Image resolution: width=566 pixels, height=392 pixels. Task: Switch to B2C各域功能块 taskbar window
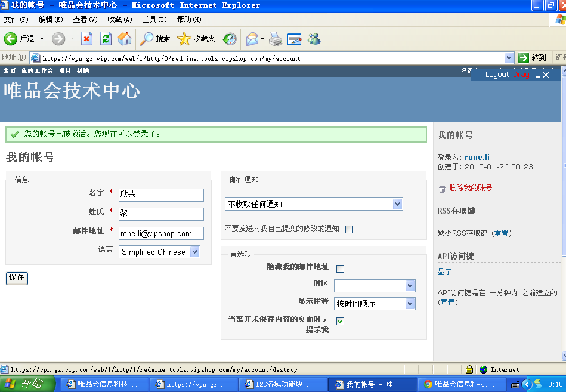(x=283, y=384)
